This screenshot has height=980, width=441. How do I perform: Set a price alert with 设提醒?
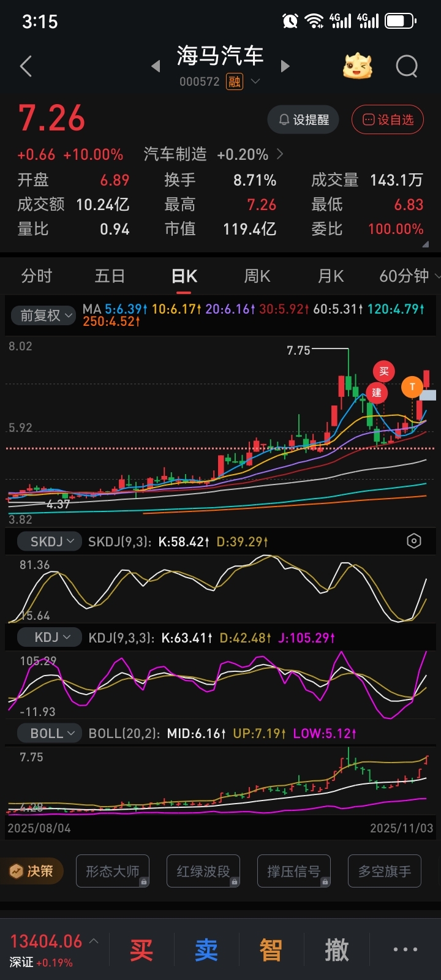pos(304,119)
